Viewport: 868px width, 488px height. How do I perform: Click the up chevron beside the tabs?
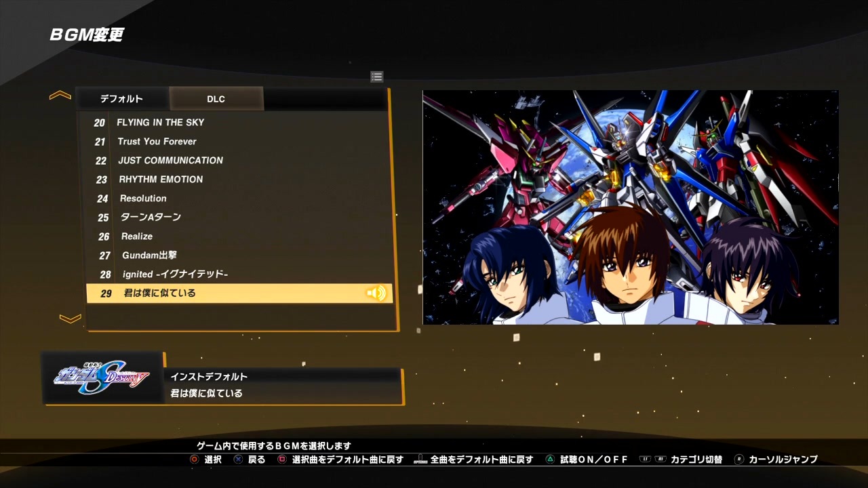[60, 96]
